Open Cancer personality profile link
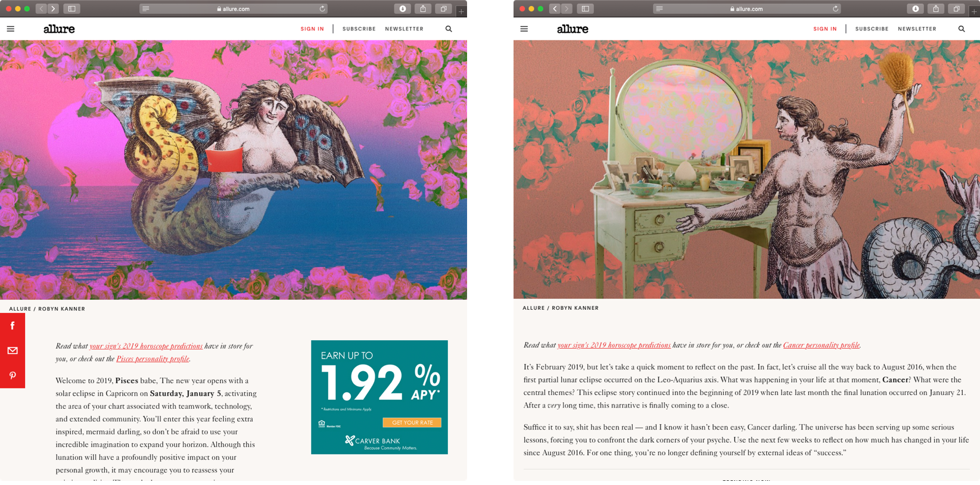This screenshot has height=485, width=980. (821, 345)
